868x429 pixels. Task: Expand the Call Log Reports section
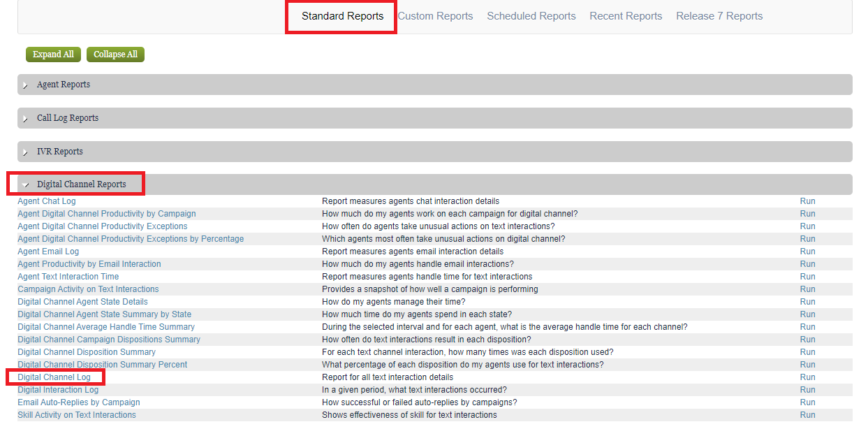[x=435, y=118]
